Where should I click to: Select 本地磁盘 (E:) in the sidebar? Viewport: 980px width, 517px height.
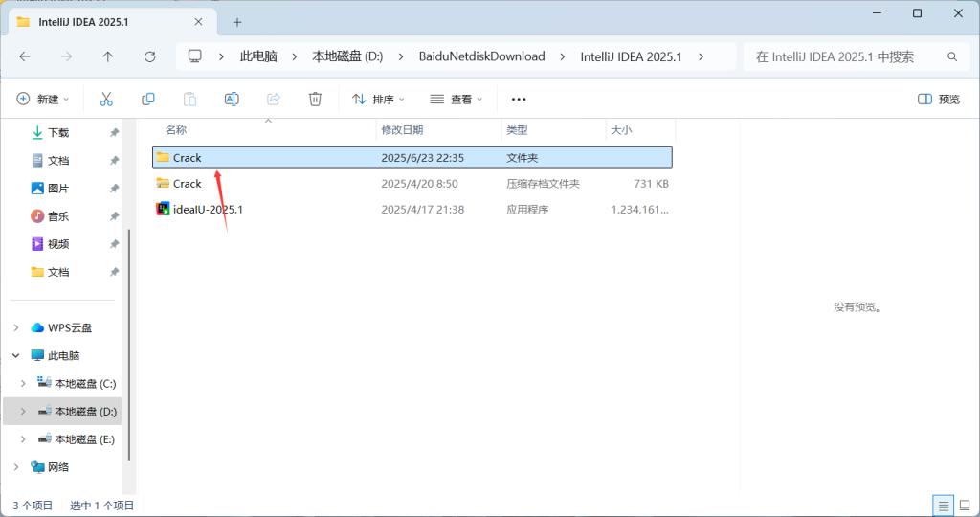click(84, 438)
